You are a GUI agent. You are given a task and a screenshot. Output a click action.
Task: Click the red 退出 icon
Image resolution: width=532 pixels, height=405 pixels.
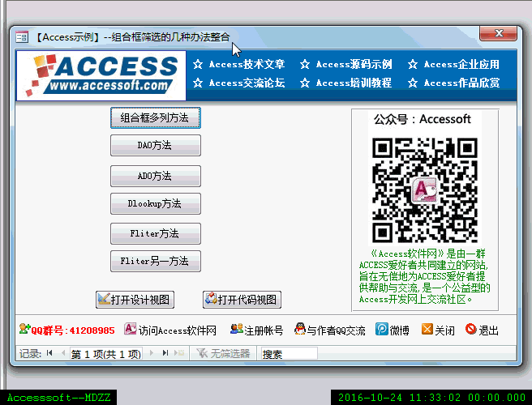pyautogui.click(x=471, y=329)
